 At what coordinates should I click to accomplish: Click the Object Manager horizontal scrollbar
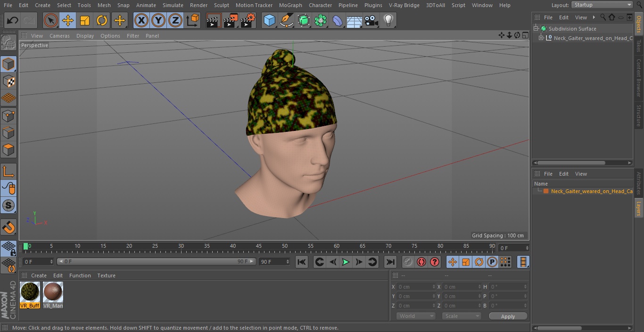click(x=571, y=163)
